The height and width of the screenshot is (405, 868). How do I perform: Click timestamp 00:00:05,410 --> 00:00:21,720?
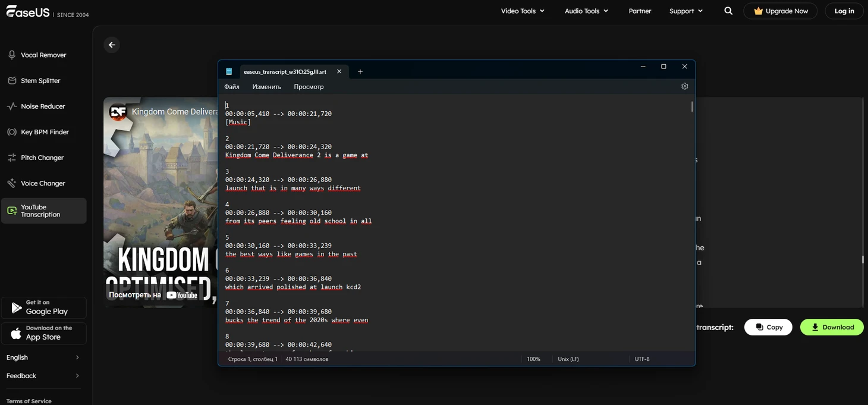278,114
